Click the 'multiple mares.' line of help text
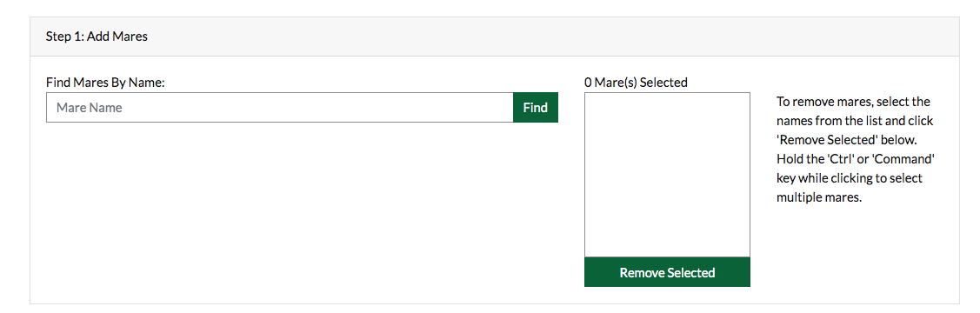Viewport: 980px width, 313px height. [819, 197]
